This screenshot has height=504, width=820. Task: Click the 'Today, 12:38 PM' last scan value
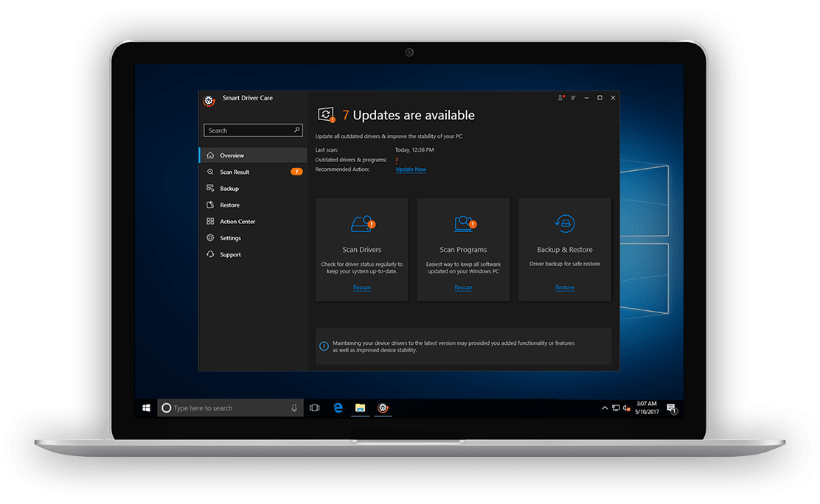click(x=414, y=150)
